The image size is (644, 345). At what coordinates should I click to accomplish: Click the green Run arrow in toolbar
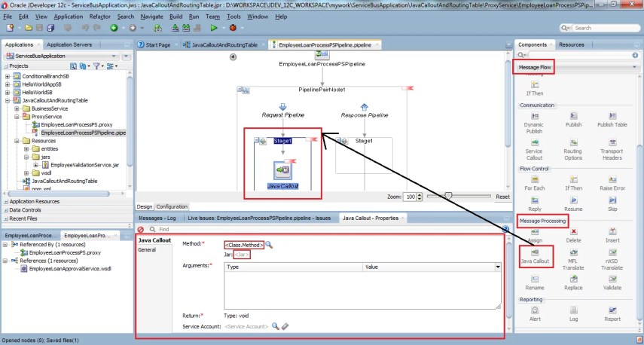[x=214, y=28]
